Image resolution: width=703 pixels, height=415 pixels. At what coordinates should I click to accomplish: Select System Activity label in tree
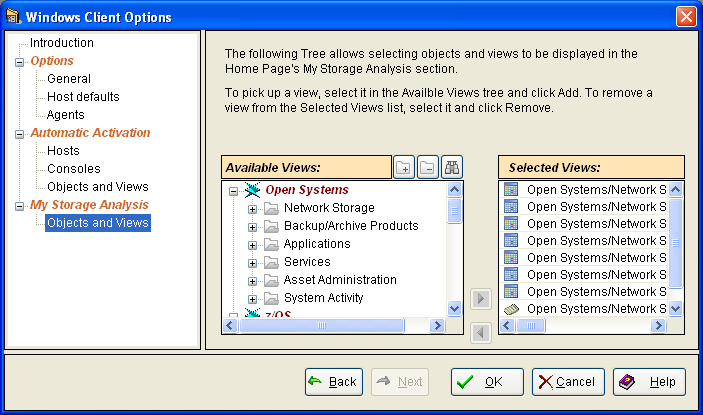pyautogui.click(x=323, y=298)
